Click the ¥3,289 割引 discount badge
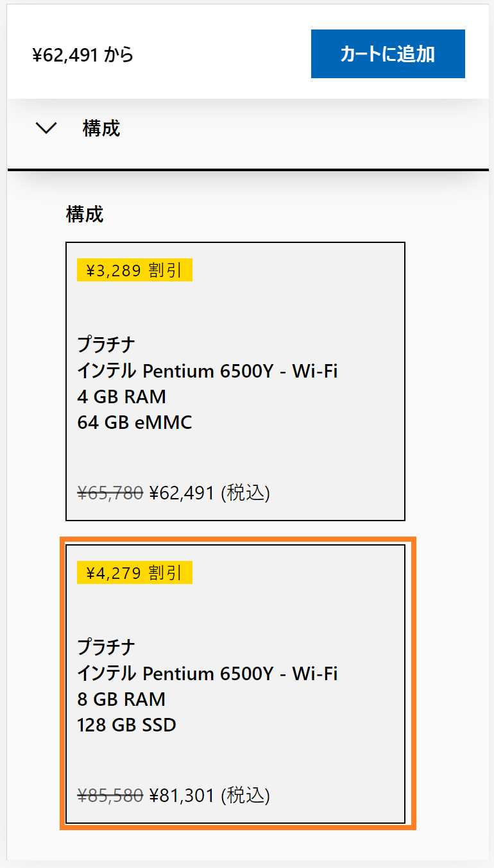 tap(134, 271)
